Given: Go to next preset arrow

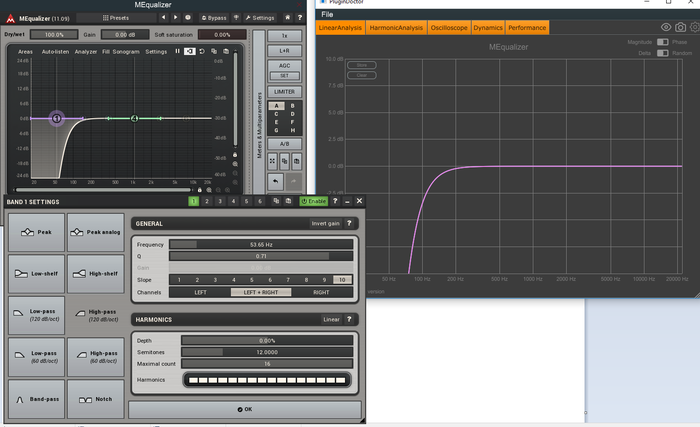Looking at the screenshot, I should 175,17.
